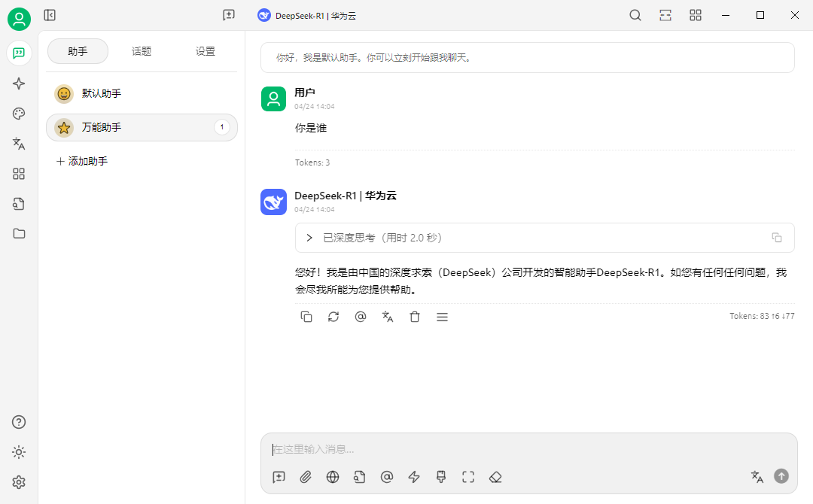Open the help question mark icon
The height and width of the screenshot is (504, 813).
click(x=19, y=422)
